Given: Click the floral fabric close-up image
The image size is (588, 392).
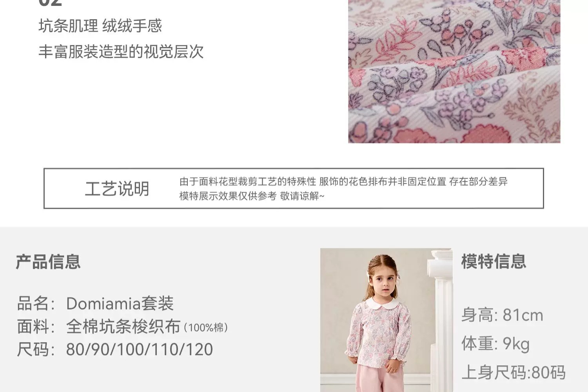Looking at the screenshot, I should click(x=454, y=71).
